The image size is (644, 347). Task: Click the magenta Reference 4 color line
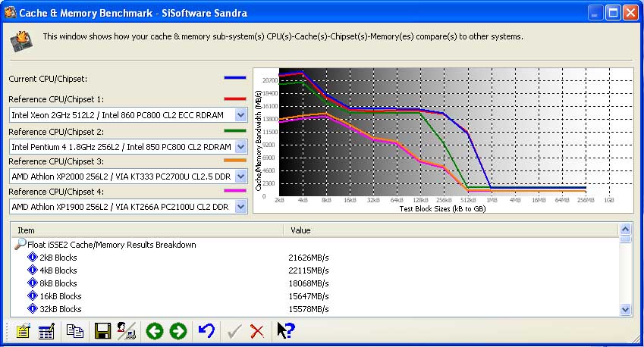(235, 191)
